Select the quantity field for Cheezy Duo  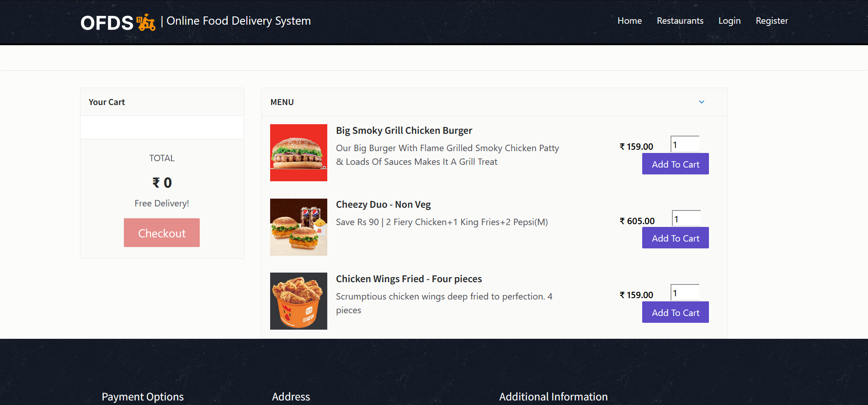pyautogui.click(x=686, y=218)
